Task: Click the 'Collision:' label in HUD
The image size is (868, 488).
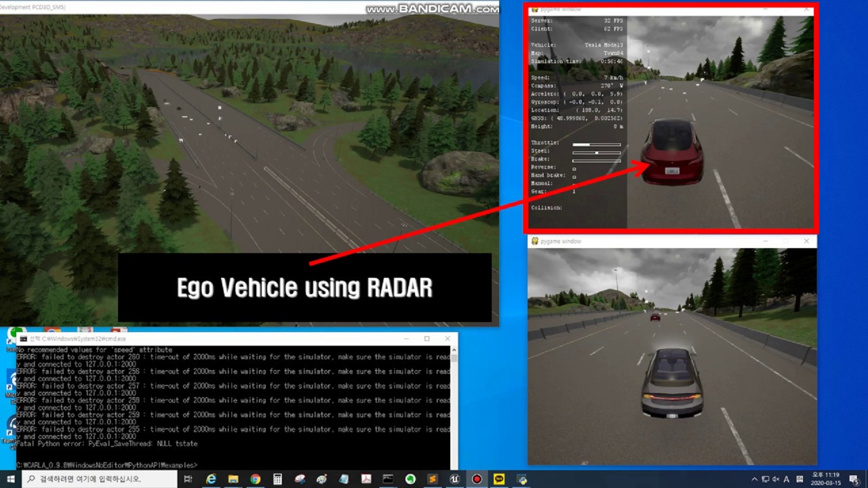Action: tap(547, 207)
